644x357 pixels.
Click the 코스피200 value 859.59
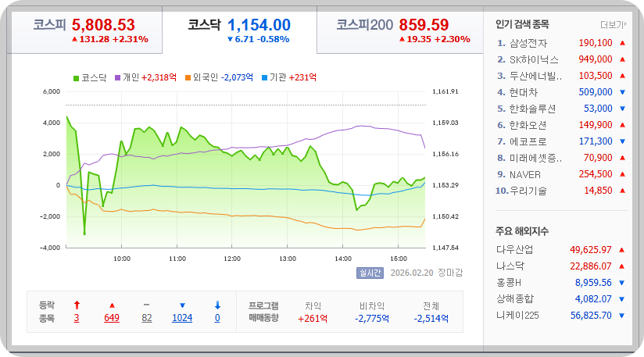click(x=424, y=25)
